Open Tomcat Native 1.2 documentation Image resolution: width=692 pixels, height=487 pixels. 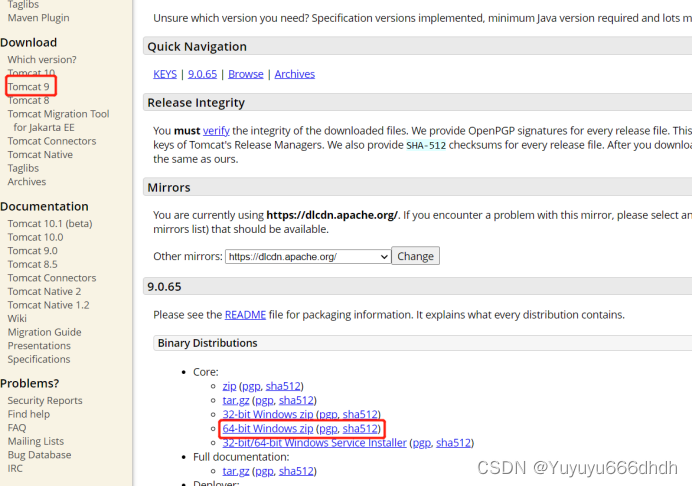[48, 305]
